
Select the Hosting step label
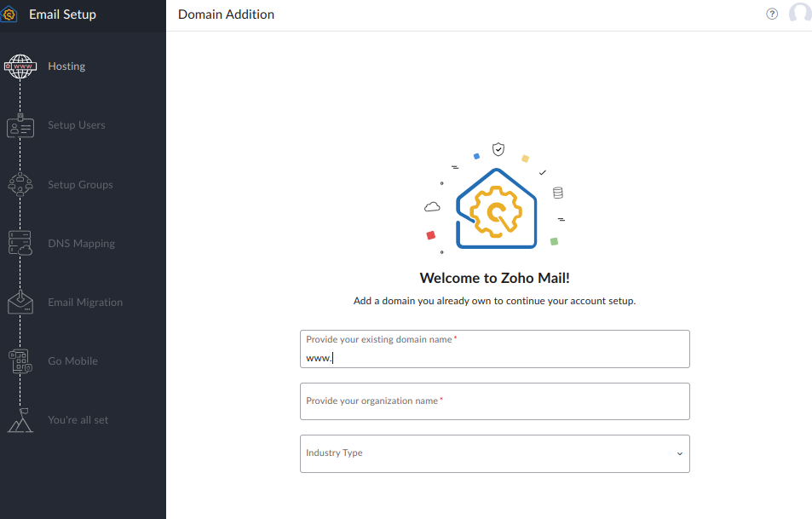[66, 66]
